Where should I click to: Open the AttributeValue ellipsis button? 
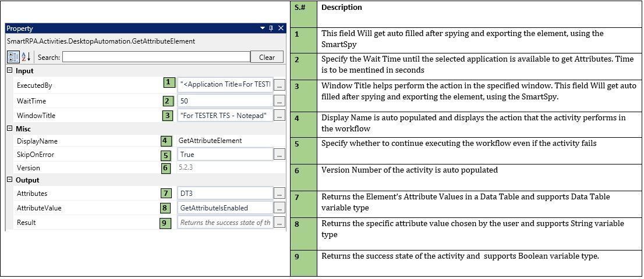279,208
